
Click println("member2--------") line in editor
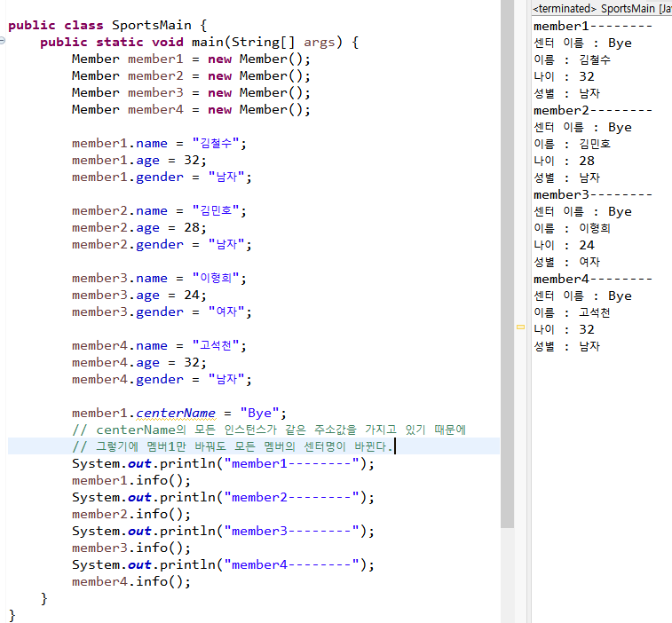pos(223,498)
